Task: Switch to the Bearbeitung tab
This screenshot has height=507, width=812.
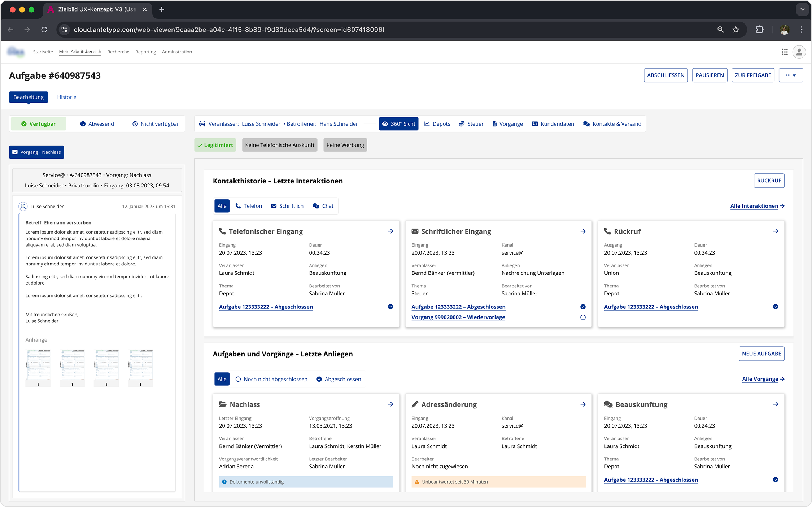Action: 29,97
